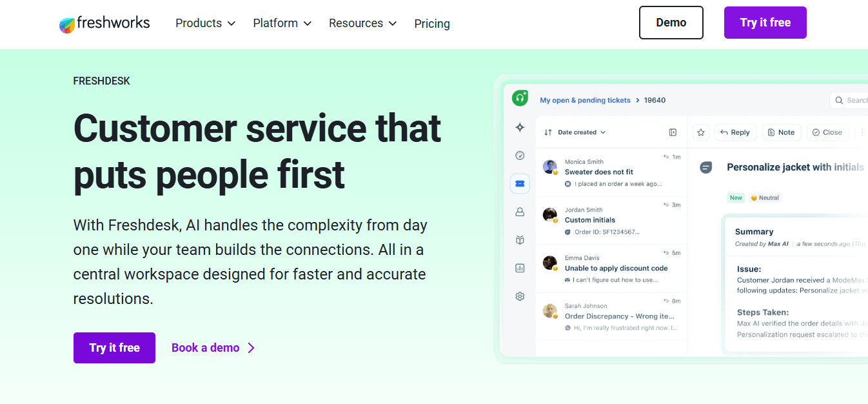The image size is (868, 404).
Task: Star the ticket with the star icon
Action: click(x=701, y=132)
